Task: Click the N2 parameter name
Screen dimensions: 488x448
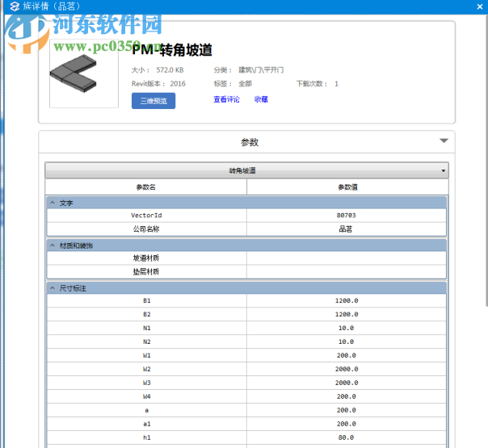Action: [147, 341]
